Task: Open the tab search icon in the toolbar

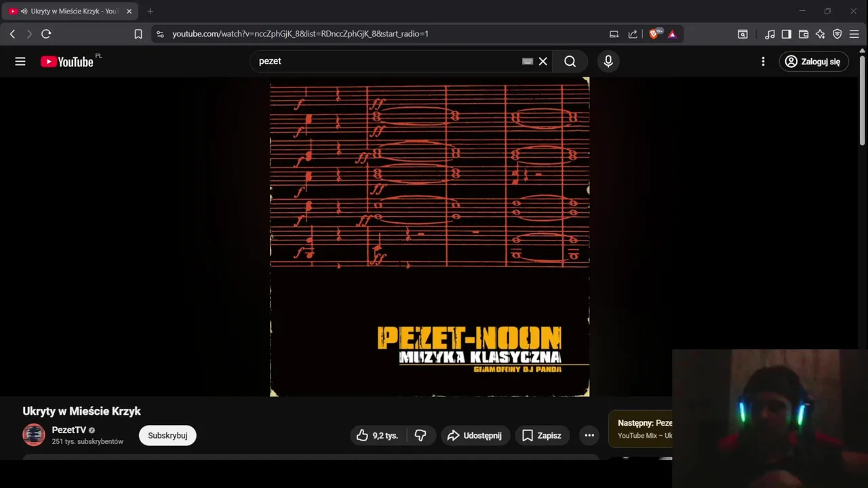Action: click(x=743, y=34)
